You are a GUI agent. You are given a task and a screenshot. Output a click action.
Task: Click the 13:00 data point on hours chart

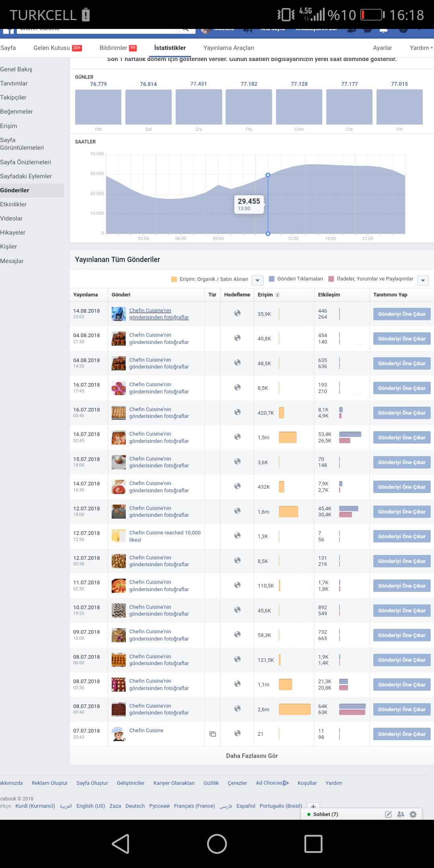pyautogui.click(x=268, y=175)
